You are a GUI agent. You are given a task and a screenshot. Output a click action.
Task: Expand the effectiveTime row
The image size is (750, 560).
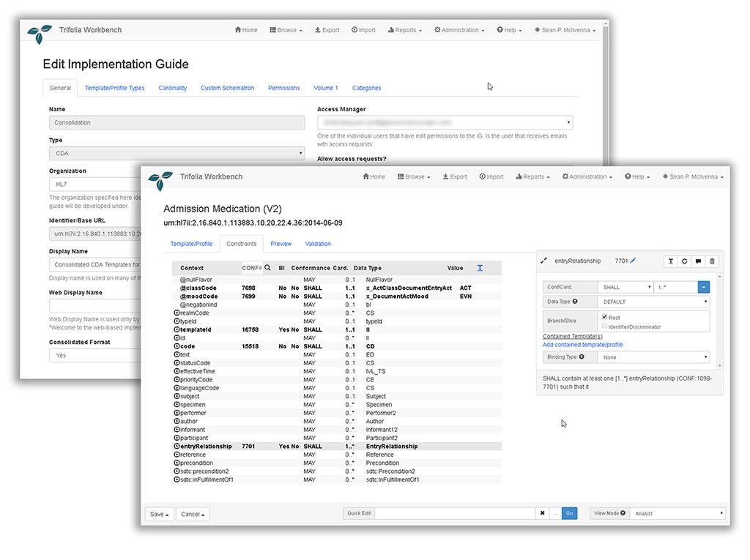tap(177, 371)
